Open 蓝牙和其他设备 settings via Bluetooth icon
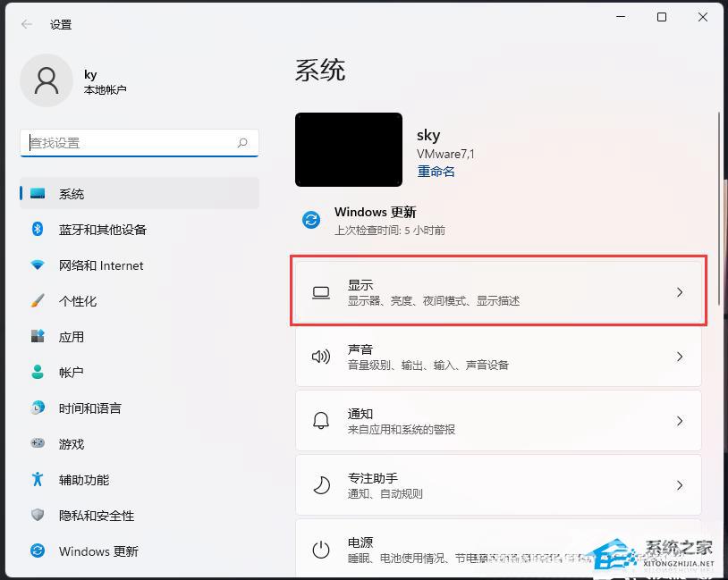The image size is (728, 580). point(37,230)
